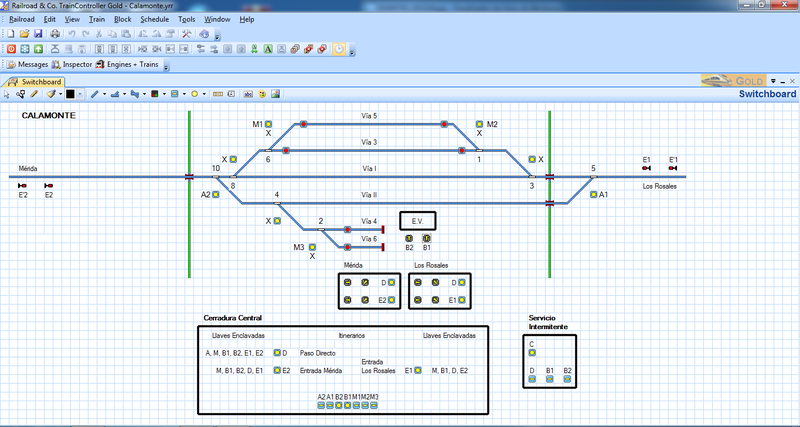The width and height of the screenshot is (800, 427).
Task: Expand the yellow circle tool dropdown
Action: click(x=204, y=94)
